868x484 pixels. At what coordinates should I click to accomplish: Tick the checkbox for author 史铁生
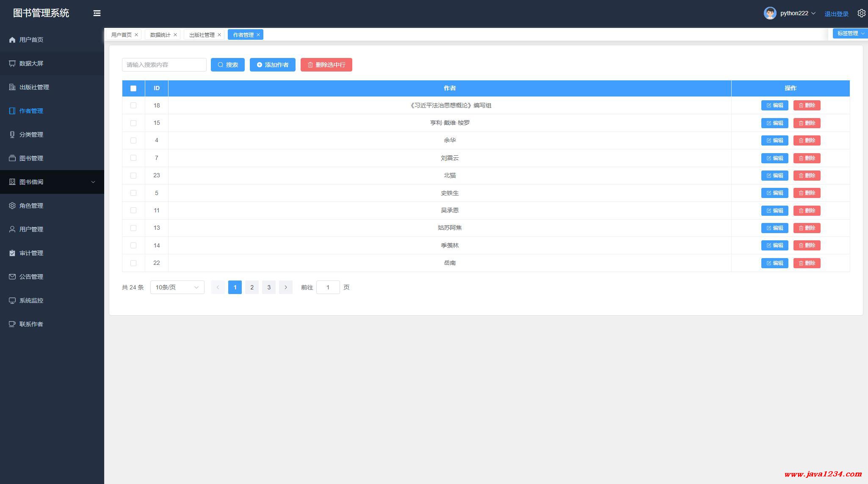(x=133, y=193)
